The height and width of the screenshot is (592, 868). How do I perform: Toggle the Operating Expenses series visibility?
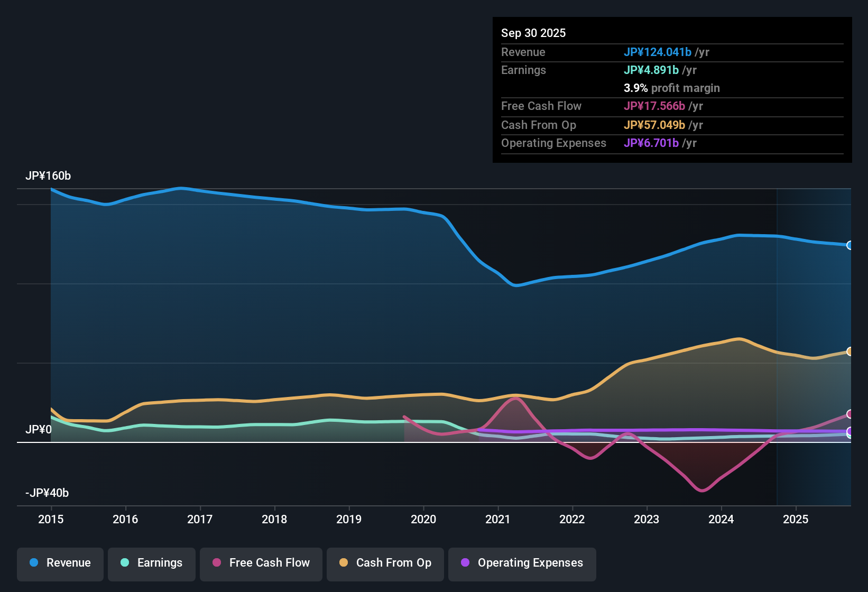click(522, 563)
